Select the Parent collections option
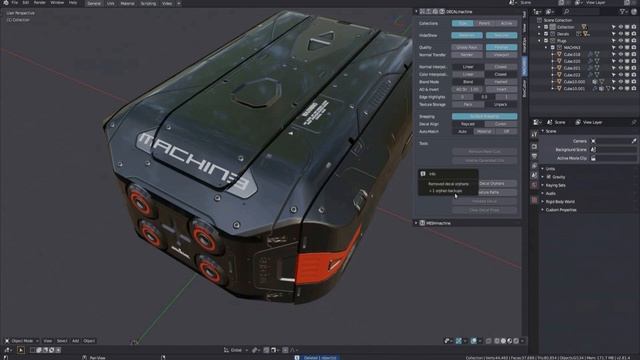640x360 pixels. [484, 23]
